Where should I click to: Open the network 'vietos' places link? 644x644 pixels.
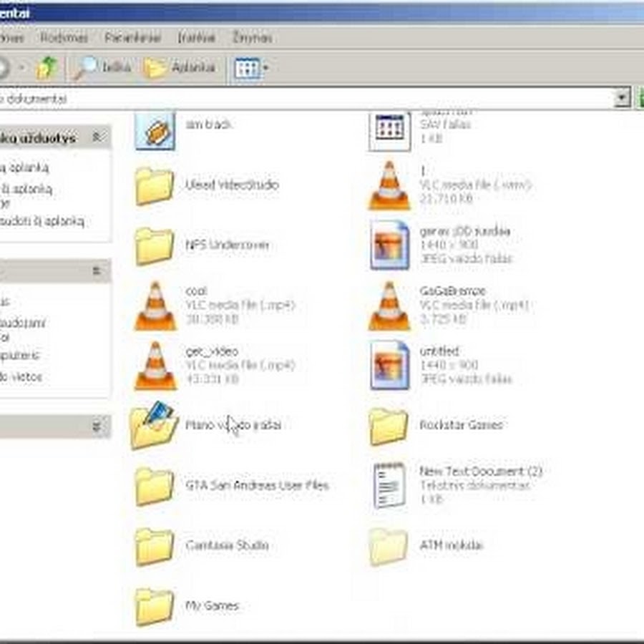(21, 376)
